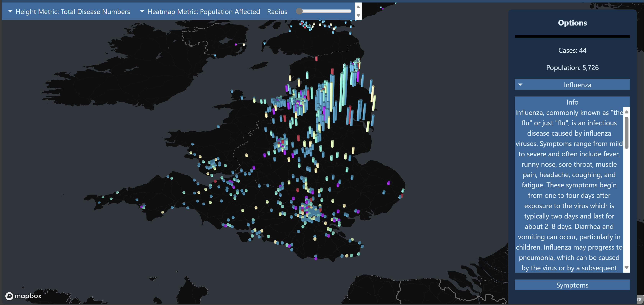644x305 pixels.
Task: Expand the Influenza disease dropdown
Action: 577,85
